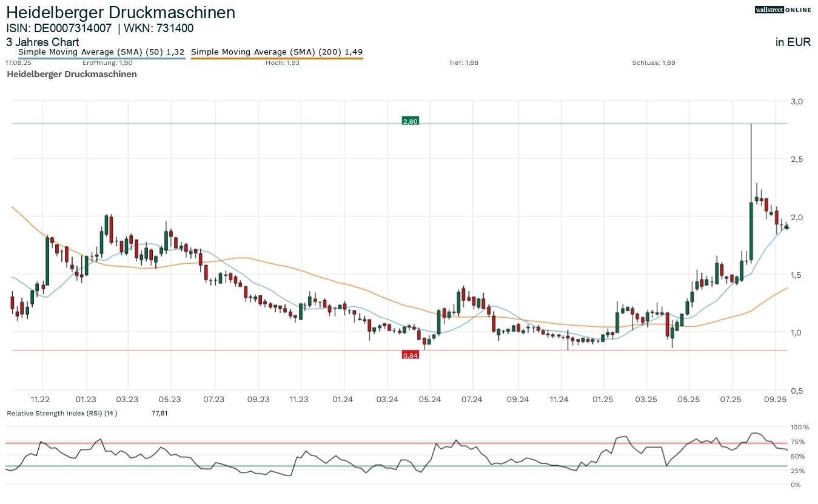Click the 1,0 price axis label
Image resolution: width=818 pixels, height=504 pixels.
coord(797,332)
